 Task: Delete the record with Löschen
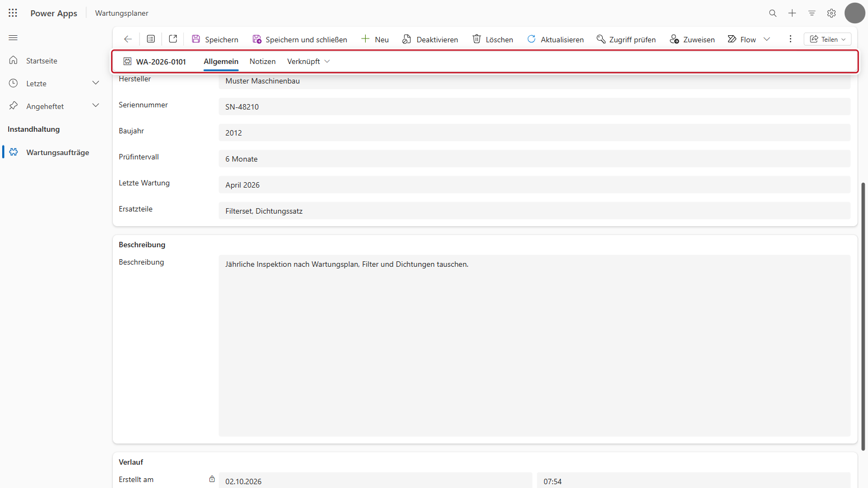[x=493, y=39]
